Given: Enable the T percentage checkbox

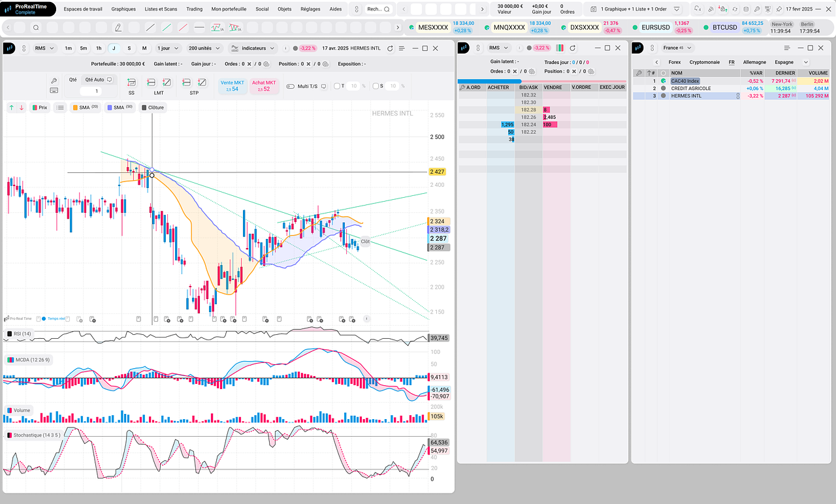Looking at the screenshot, I should pos(337,86).
